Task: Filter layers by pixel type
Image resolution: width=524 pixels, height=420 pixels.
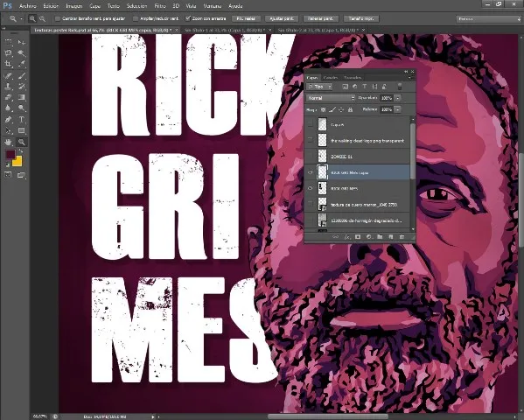Action: coord(346,87)
